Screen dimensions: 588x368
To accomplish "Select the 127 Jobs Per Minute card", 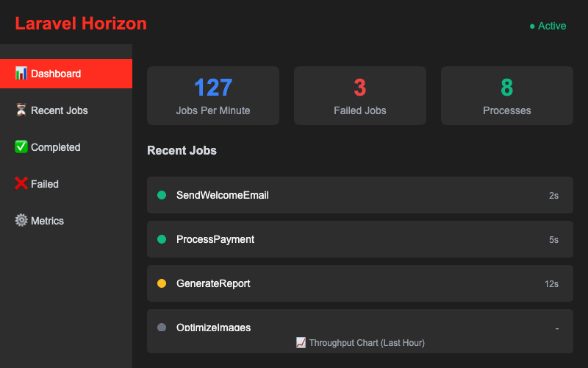I will coord(213,96).
